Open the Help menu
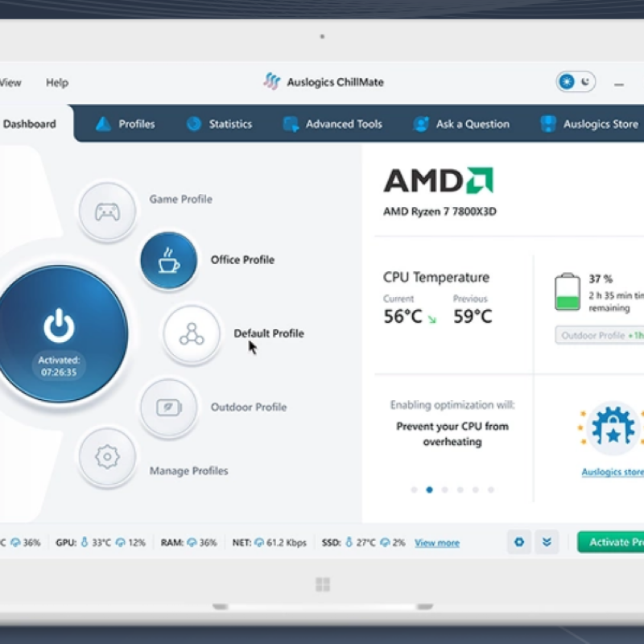This screenshot has width=644, height=644. 57,83
